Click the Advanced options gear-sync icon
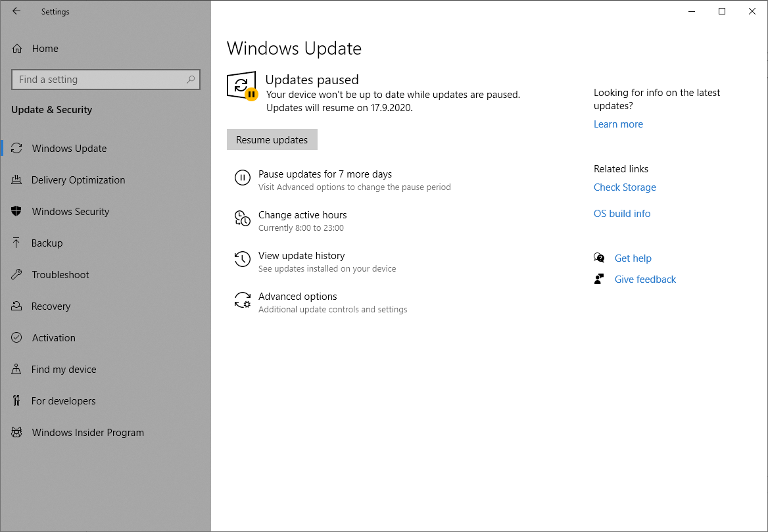Image resolution: width=768 pixels, height=532 pixels. (243, 301)
